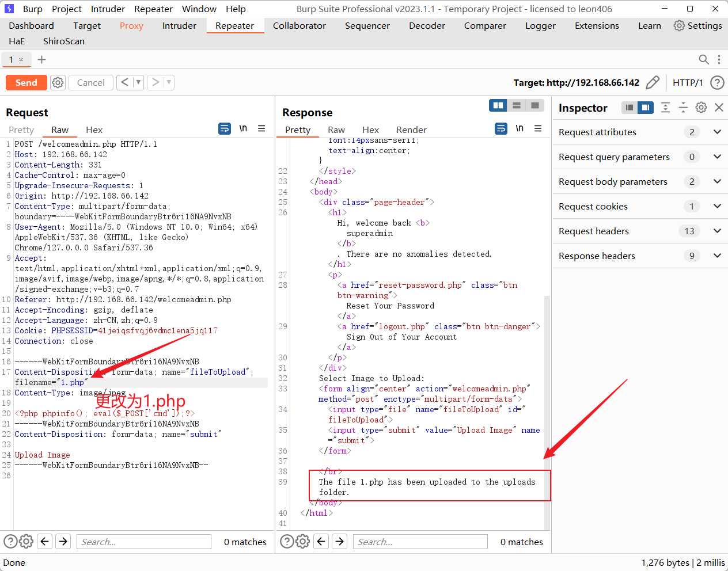Open the Extensions tab

pos(597,25)
